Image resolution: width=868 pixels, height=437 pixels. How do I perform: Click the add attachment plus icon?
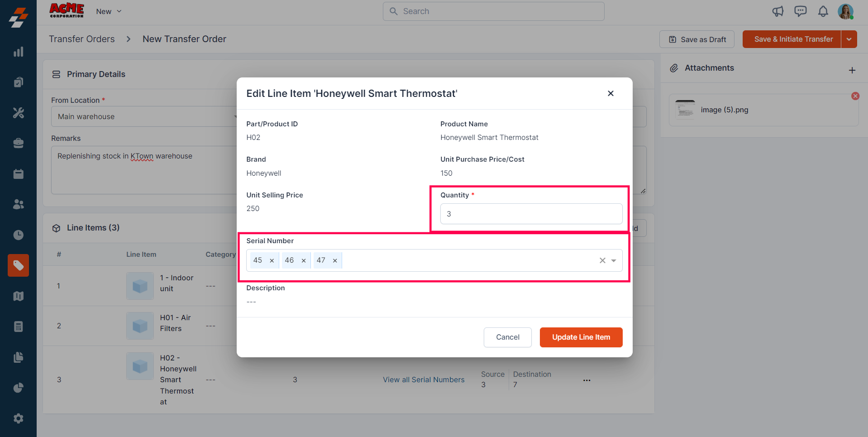(x=852, y=70)
